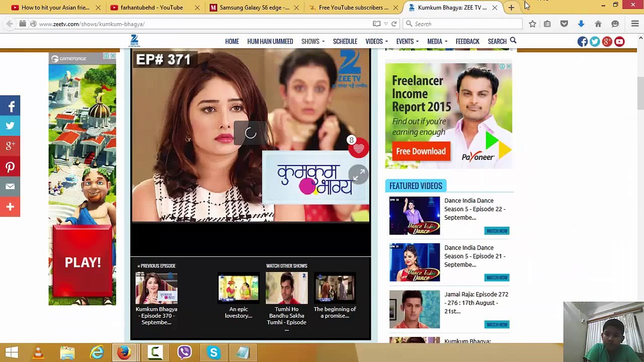
Task: Open Zee TV YouTube channel from header
Action: pyautogui.click(x=619, y=41)
